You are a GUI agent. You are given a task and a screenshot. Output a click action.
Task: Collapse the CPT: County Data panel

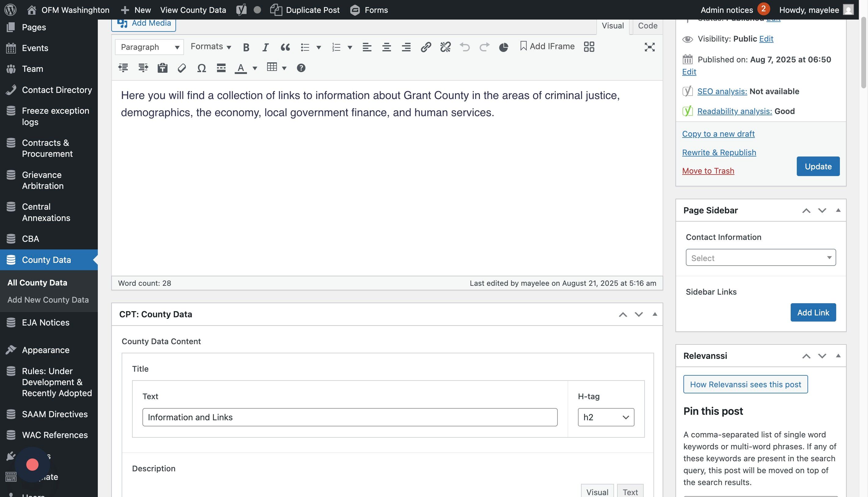tap(654, 314)
